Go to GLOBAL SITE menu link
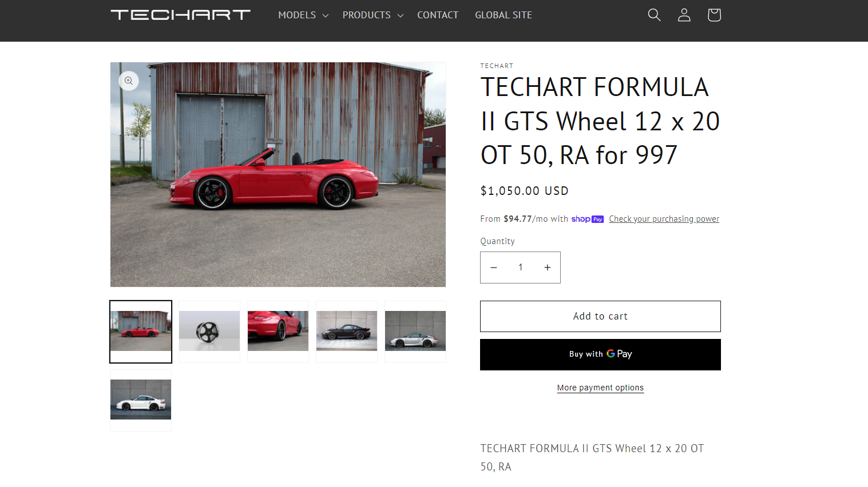868x487 pixels. [x=504, y=15]
